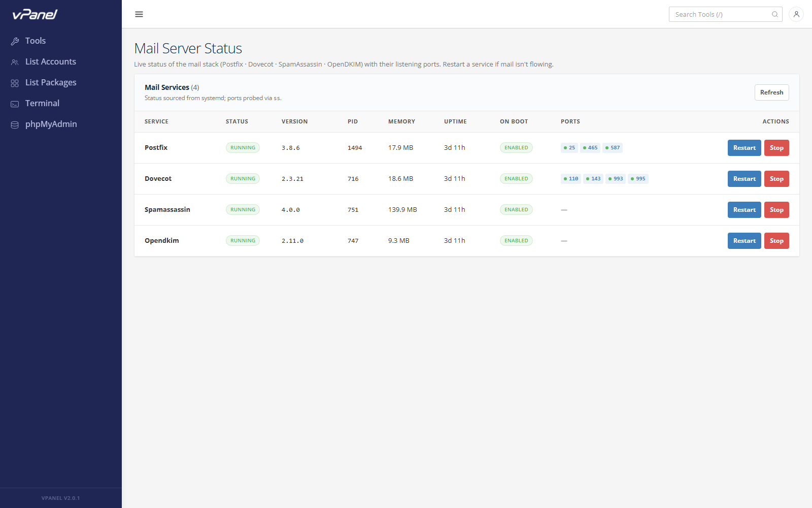The image size is (812, 508).
Task: Refresh the mail services list
Action: [771, 92]
